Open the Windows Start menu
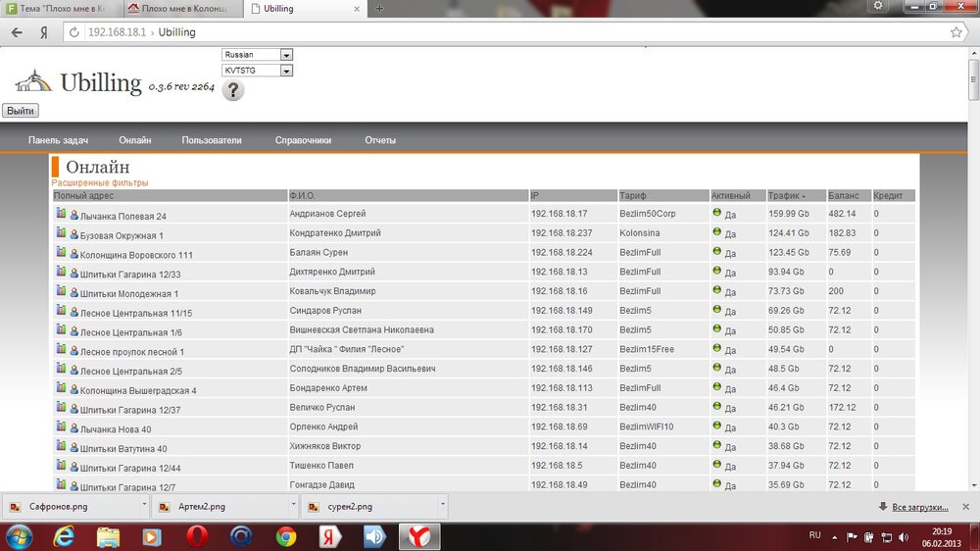Image resolution: width=980 pixels, height=551 pixels. click(19, 536)
